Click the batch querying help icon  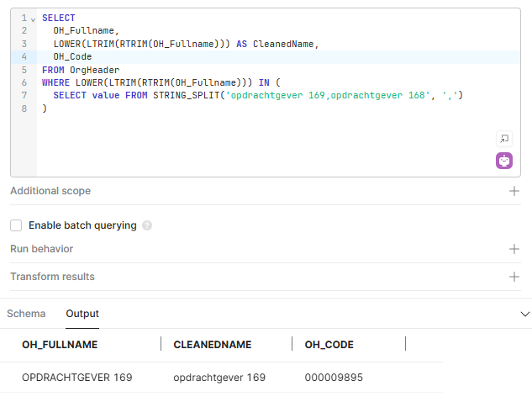(147, 225)
